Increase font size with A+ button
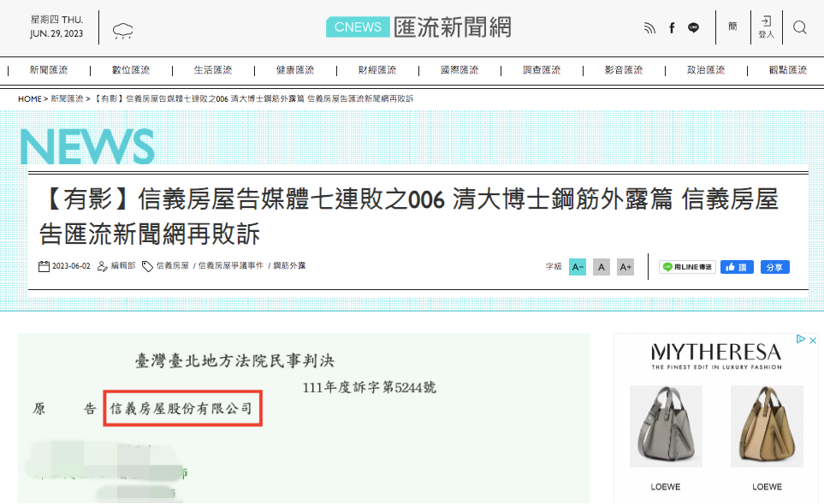 [625, 267]
